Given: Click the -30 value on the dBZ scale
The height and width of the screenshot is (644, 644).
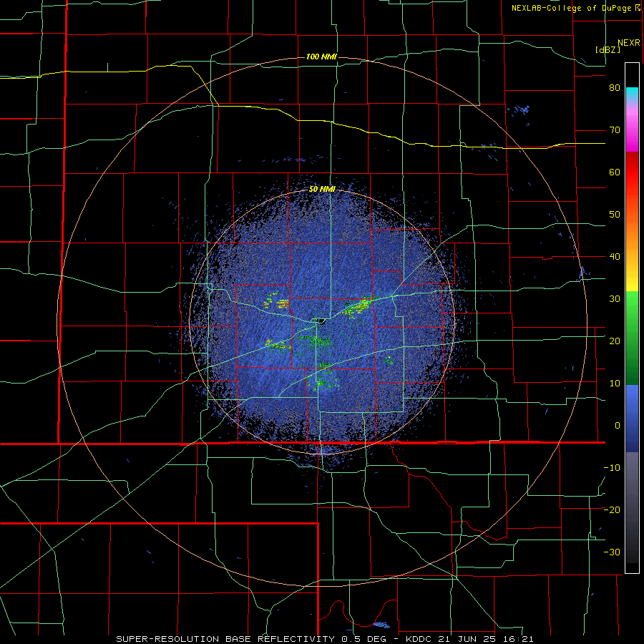Looking at the screenshot, I should tap(612, 552).
